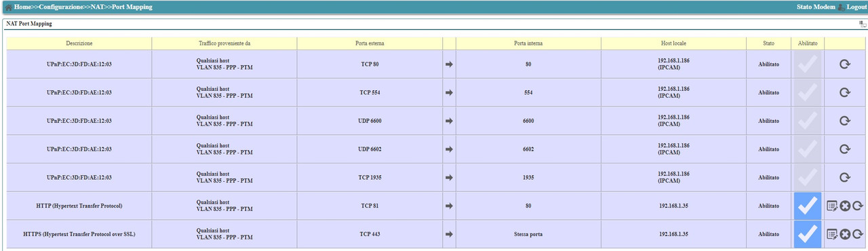Viewport: 868px width, 251px height.
Task: Refresh the TCP 1935 mapping row
Action: (x=845, y=178)
